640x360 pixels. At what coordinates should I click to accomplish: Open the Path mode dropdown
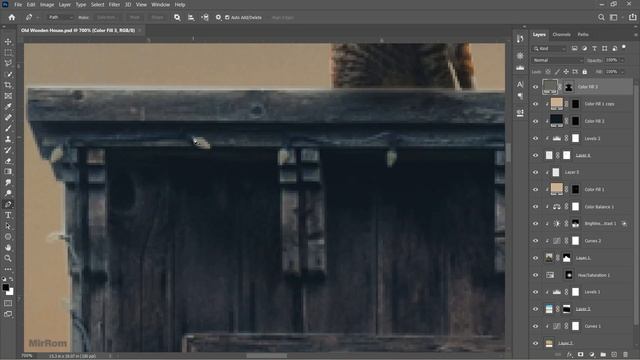pyautogui.click(x=60, y=18)
